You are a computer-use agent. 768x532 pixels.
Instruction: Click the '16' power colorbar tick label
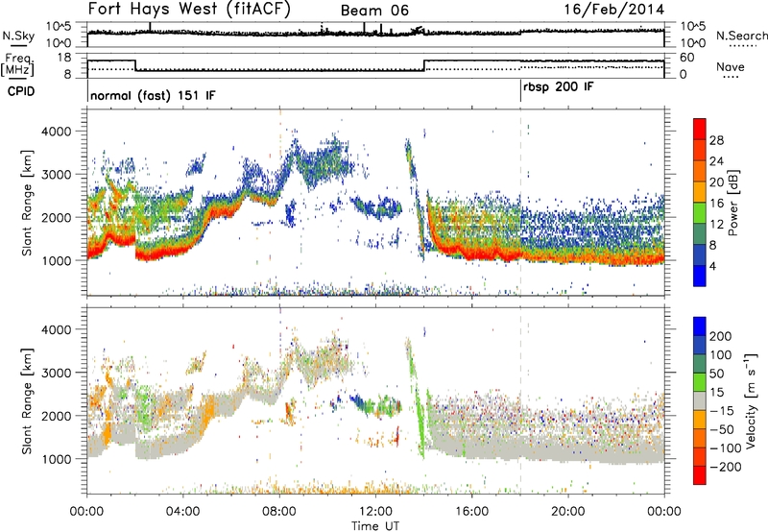716,204
